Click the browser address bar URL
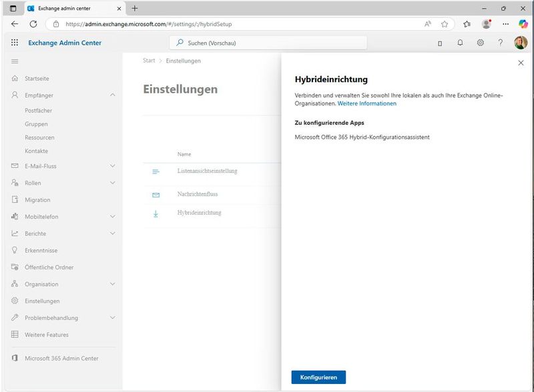This screenshot has height=392, width=534. 148,24
